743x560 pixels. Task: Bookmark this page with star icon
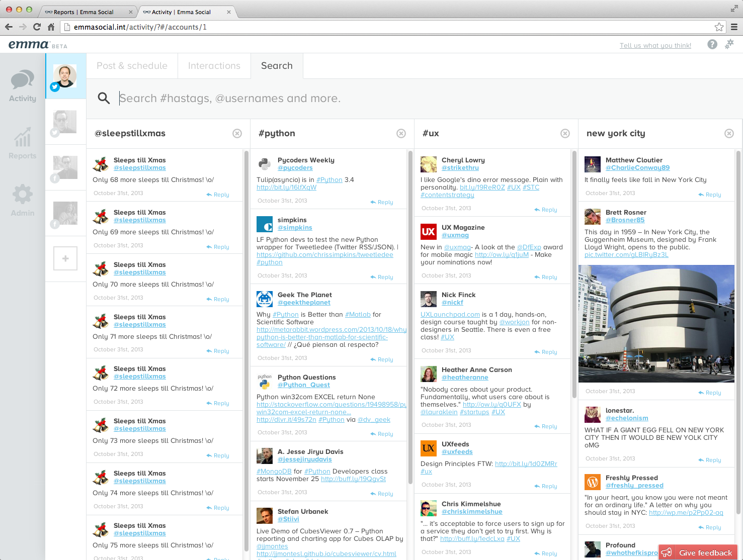coord(719,27)
